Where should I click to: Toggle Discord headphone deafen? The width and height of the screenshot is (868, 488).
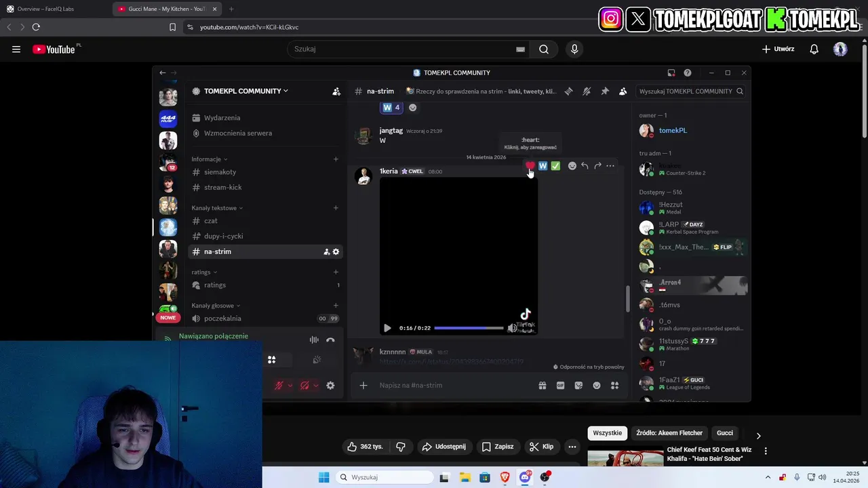[x=304, y=386]
